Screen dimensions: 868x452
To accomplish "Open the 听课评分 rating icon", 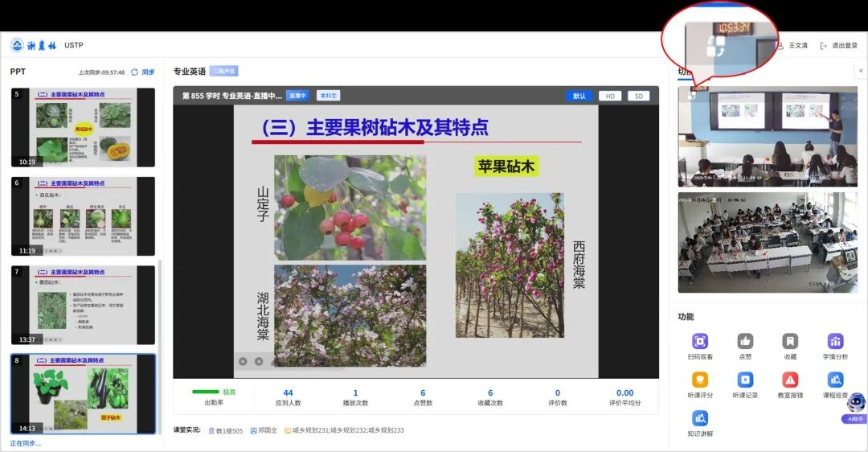I will [700, 380].
